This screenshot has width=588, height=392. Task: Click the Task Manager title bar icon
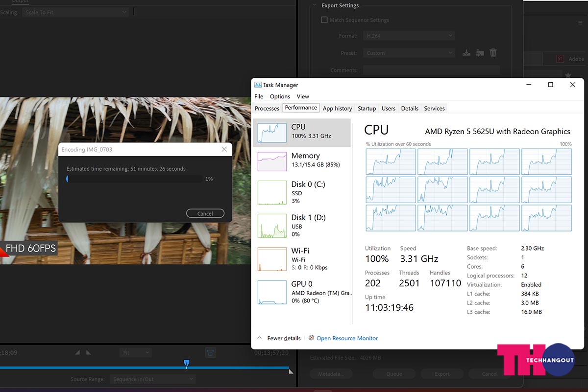258,85
